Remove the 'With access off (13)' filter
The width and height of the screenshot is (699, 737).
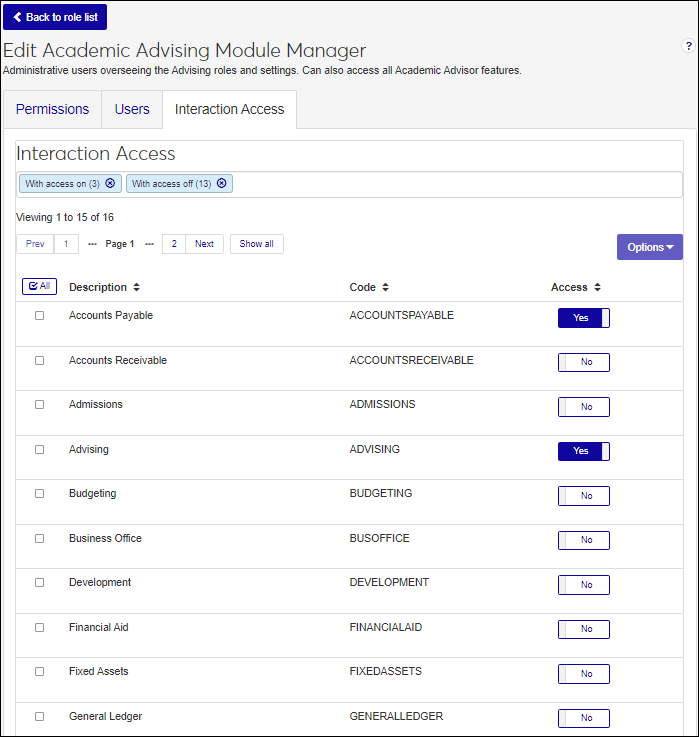click(222, 184)
